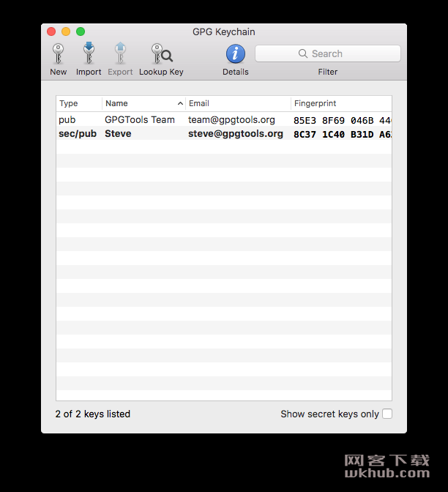Minimize the GPG Keychain window
Viewport: 448px width, 492px height.
click(x=66, y=31)
